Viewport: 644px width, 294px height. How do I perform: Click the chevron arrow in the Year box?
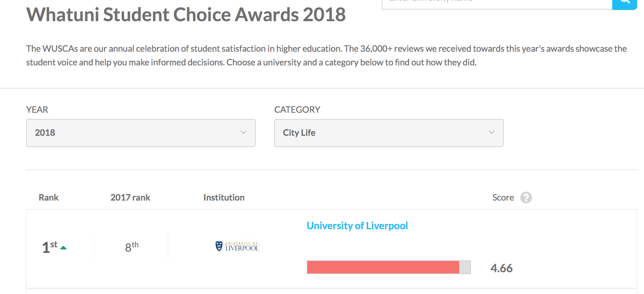(243, 132)
